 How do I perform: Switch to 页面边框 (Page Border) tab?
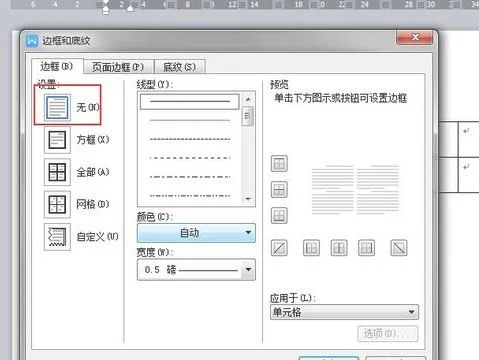[x=118, y=67]
